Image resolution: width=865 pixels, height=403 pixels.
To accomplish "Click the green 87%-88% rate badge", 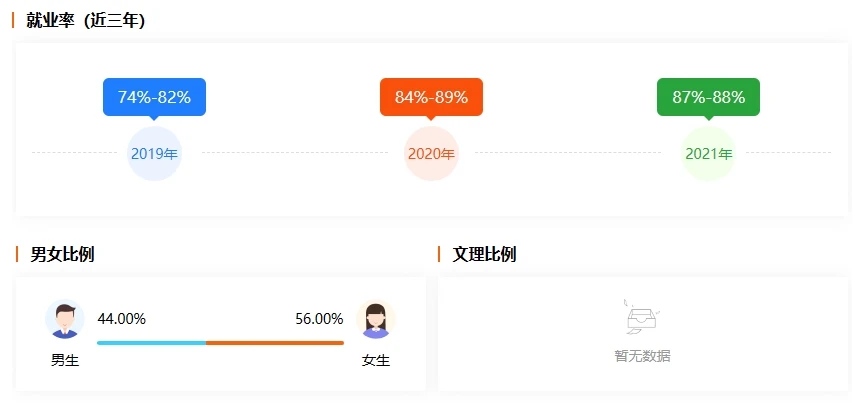I will click(708, 97).
